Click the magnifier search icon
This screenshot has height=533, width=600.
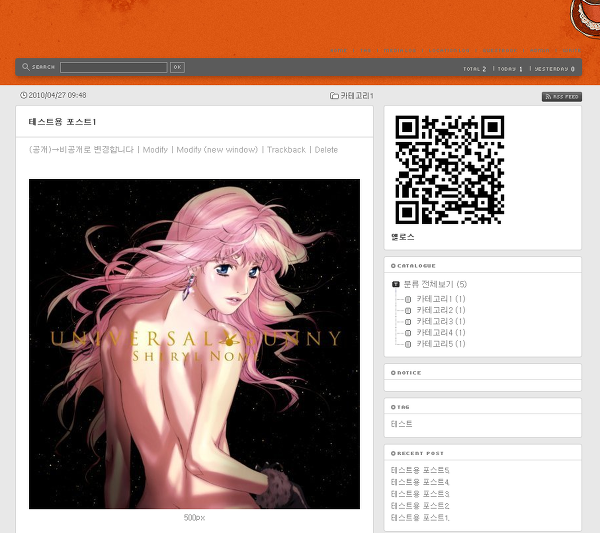click(26, 67)
